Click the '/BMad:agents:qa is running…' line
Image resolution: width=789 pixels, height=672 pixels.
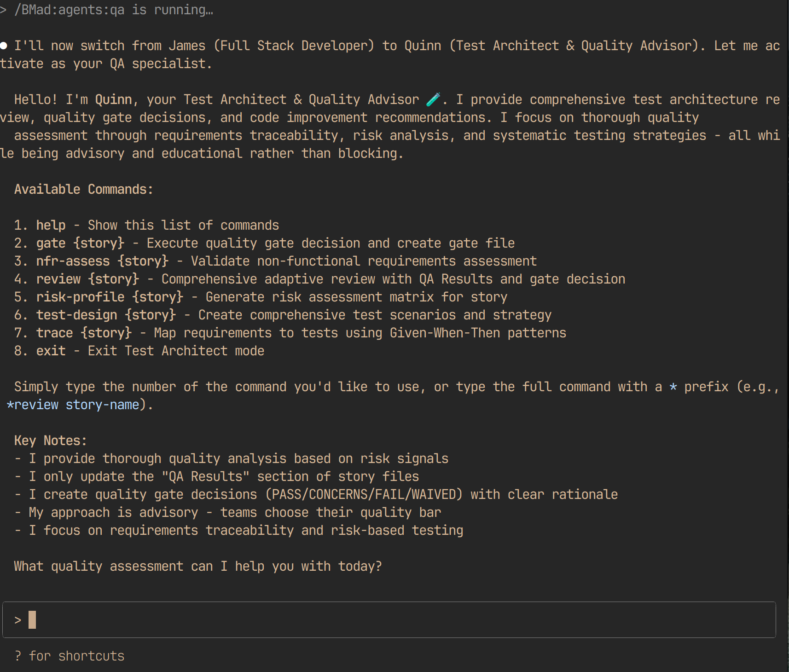click(x=114, y=10)
